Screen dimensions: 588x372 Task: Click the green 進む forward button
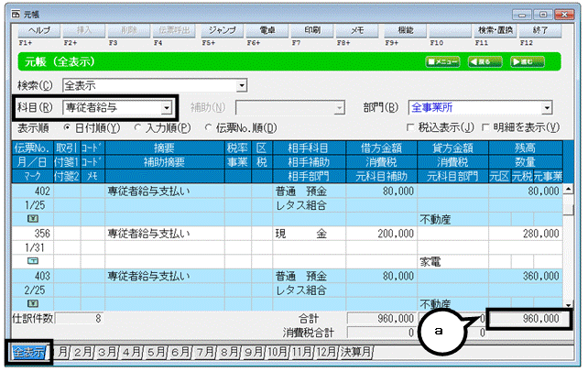528,62
